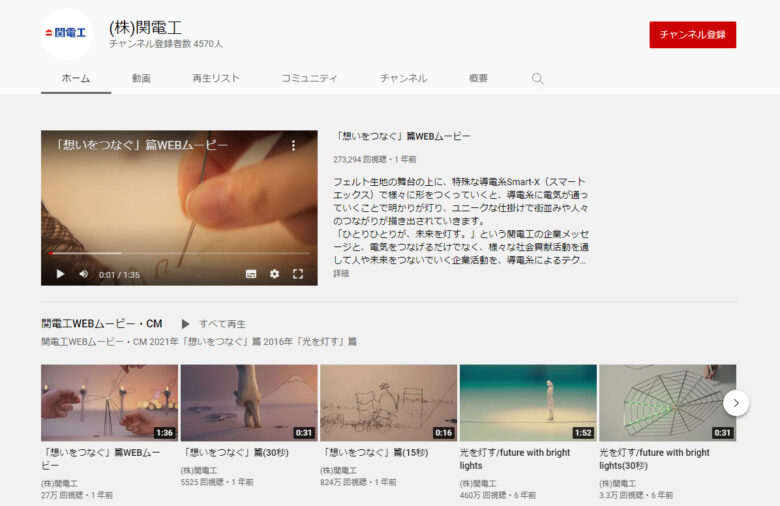Click the チャンネル登録者数 4570人 subscriber count
Screen dimensions: 780x506
166,44
